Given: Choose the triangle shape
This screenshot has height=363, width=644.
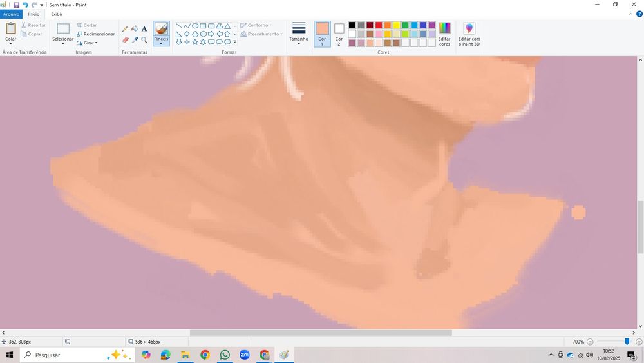Looking at the screenshot, I should point(227,26).
